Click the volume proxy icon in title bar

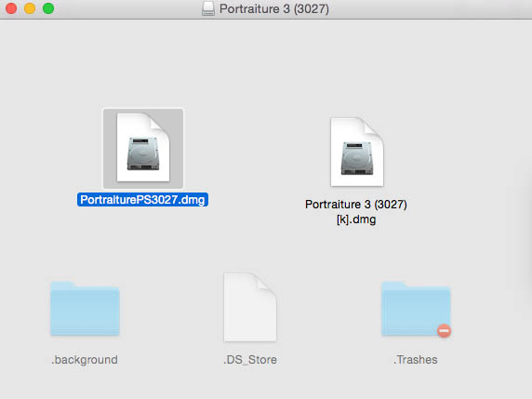(208, 8)
